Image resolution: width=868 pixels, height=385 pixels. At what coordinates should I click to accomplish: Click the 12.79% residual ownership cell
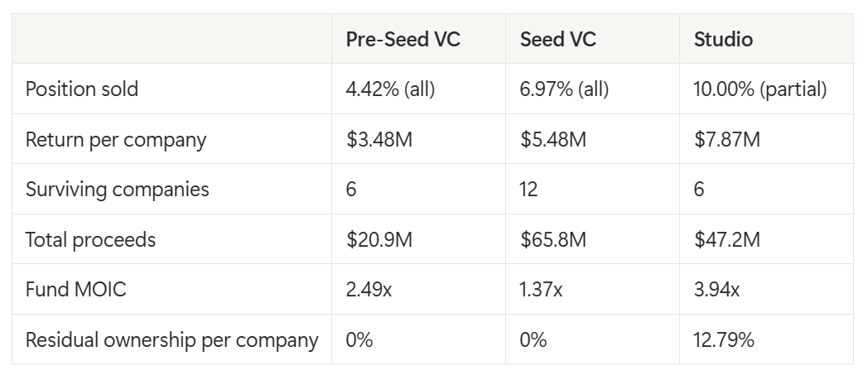(x=724, y=339)
